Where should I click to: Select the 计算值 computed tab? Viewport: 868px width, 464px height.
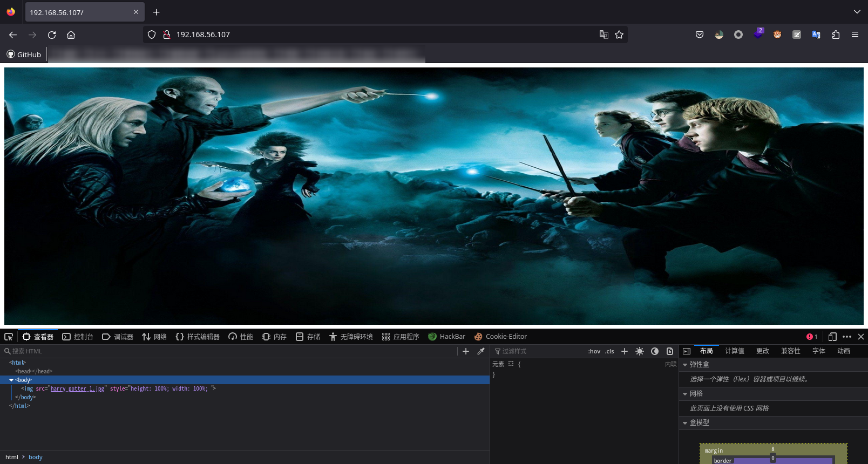coord(735,351)
